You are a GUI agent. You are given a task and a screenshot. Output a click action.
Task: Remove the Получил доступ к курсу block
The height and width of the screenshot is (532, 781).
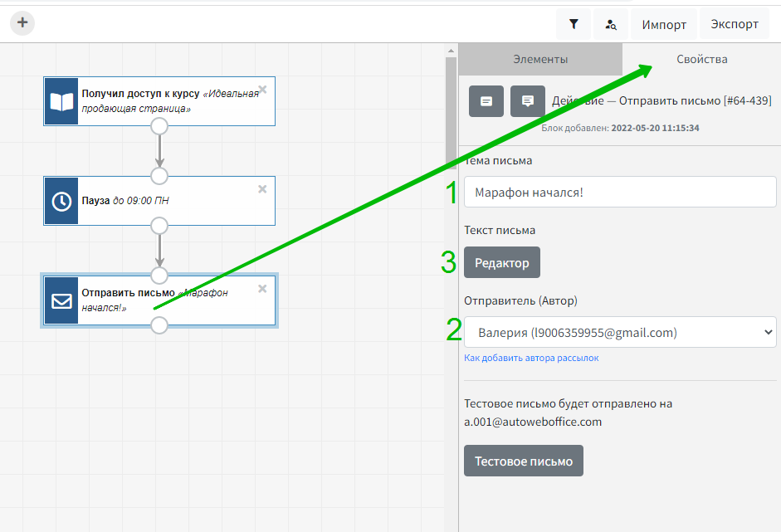tap(262, 90)
